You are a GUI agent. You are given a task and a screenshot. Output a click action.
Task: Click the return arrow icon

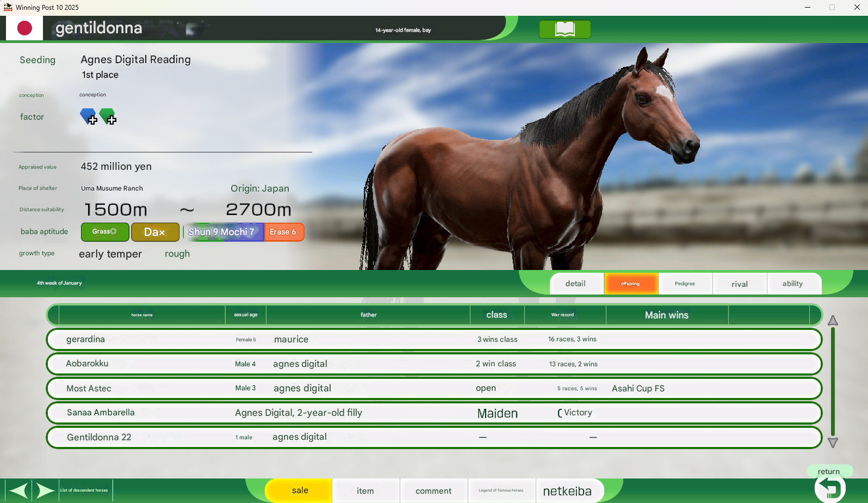pos(830,488)
